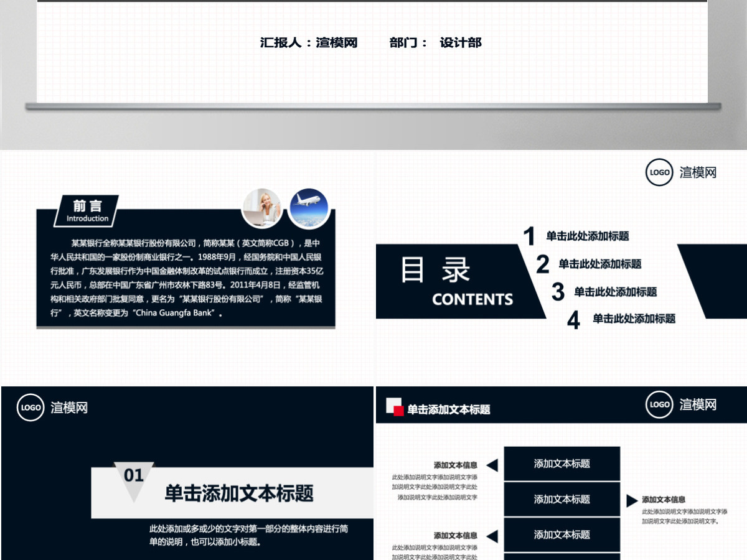The width and height of the screenshot is (747, 560).
Task: Click the number 4 in the contents list
Action: [x=574, y=320]
